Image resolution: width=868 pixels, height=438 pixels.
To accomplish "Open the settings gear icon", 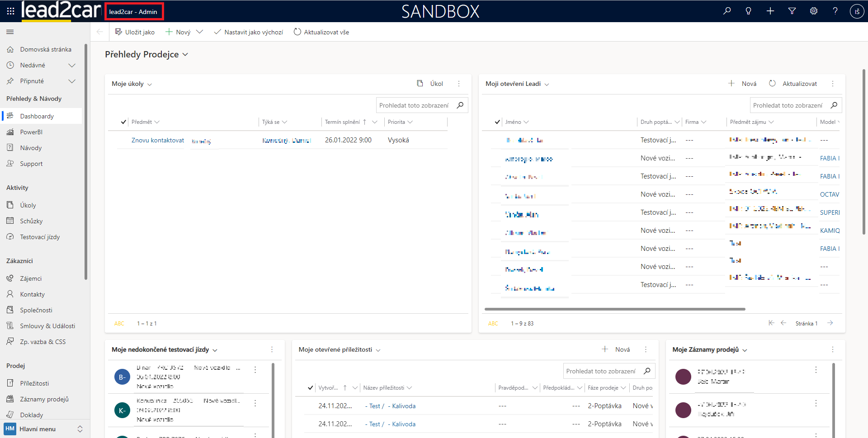I will click(814, 11).
